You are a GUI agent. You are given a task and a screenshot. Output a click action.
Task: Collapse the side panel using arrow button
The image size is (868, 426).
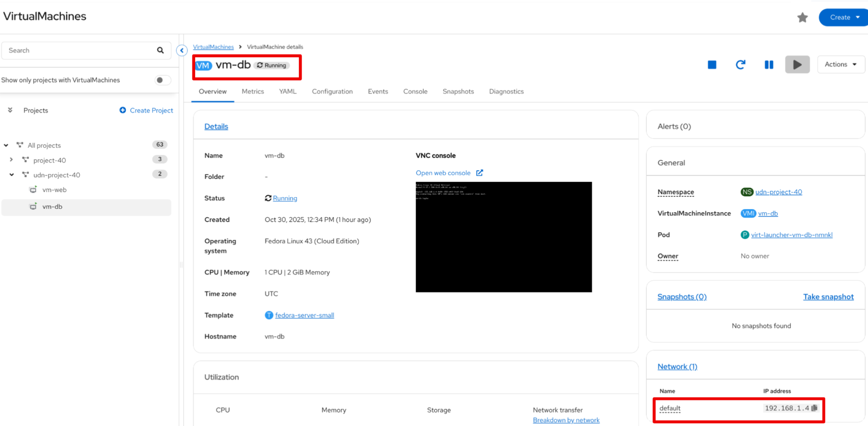pyautogui.click(x=182, y=51)
